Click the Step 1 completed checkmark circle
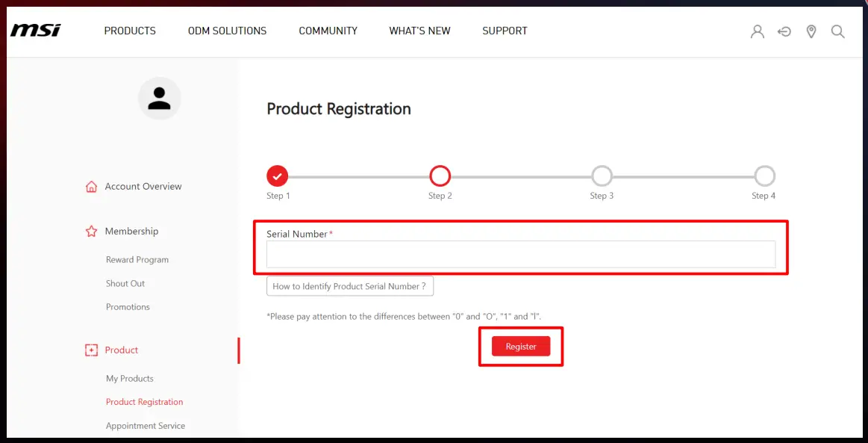Screen dimensions: 868x443 pos(278,176)
